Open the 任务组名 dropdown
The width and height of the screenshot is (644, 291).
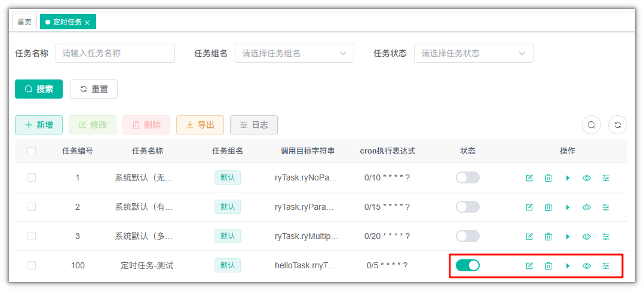pyautogui.click(x=295, y=53)
